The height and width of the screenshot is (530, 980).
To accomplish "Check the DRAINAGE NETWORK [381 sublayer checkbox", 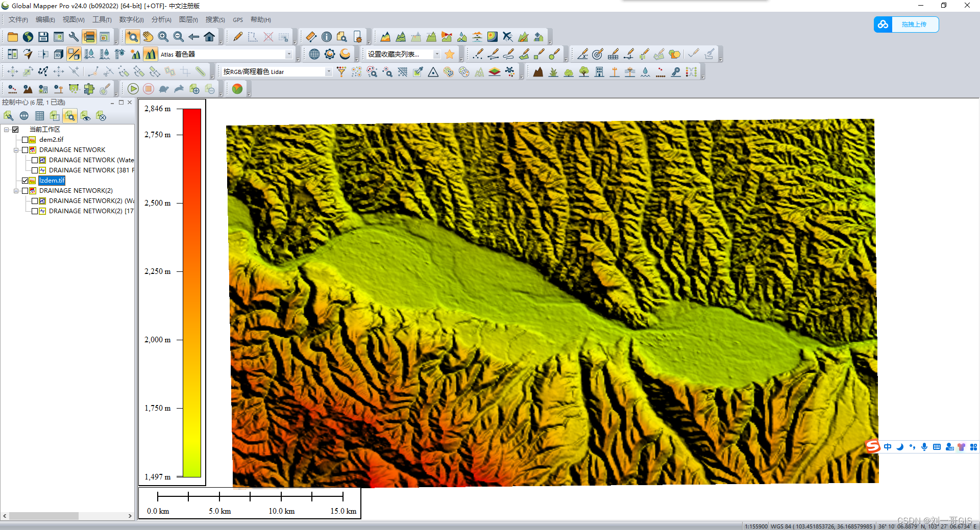I will pyautogui.click(x=35, y=170).
